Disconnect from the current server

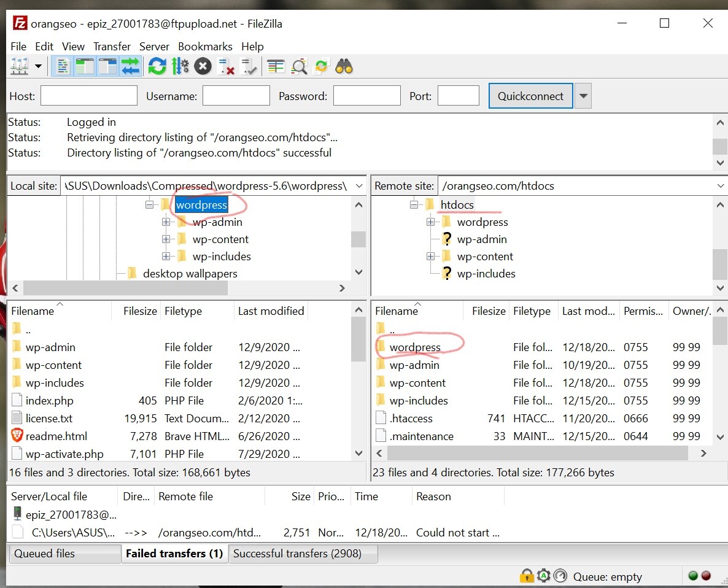[226, 66]
